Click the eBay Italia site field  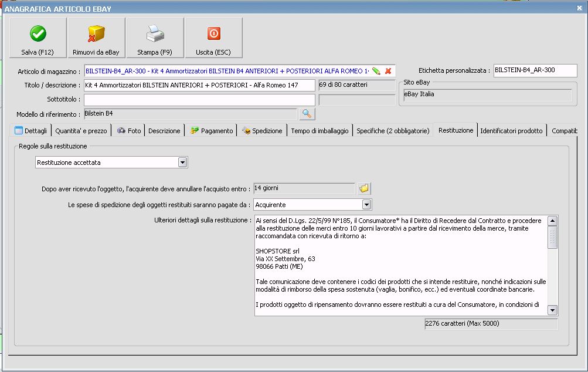[488, 94]
